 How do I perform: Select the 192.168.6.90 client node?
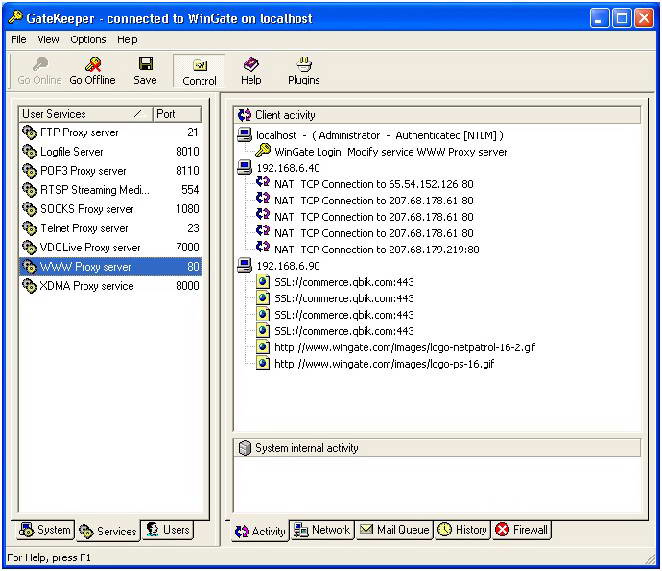coord(288,266)
